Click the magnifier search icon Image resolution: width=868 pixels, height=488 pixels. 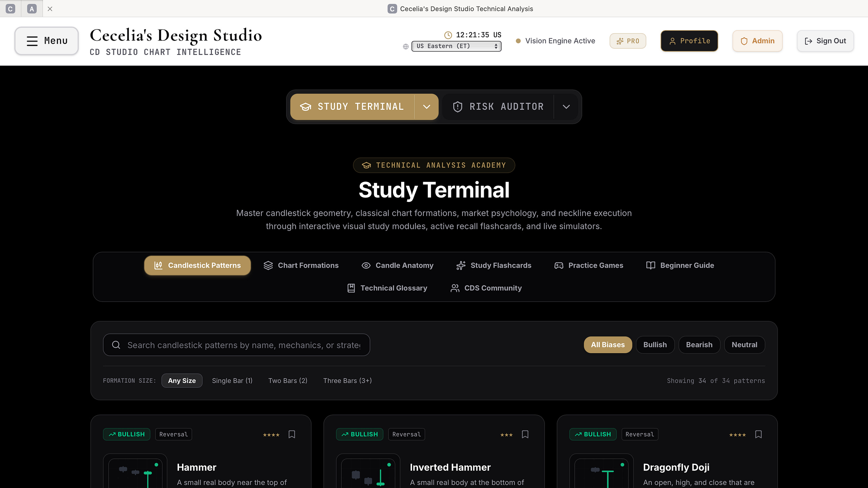point(116,345)
